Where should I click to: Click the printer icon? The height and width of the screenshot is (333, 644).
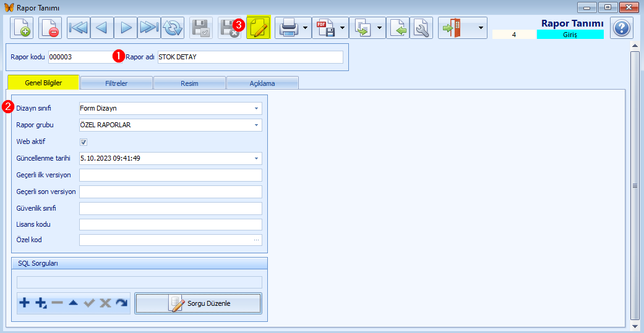click(289, 28)
